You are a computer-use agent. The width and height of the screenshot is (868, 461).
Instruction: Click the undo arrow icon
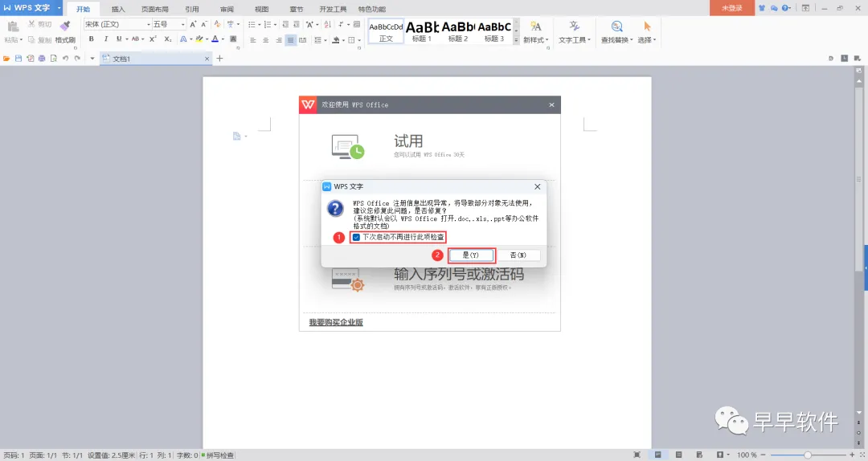pyautogui.click(x=65, y=58)
